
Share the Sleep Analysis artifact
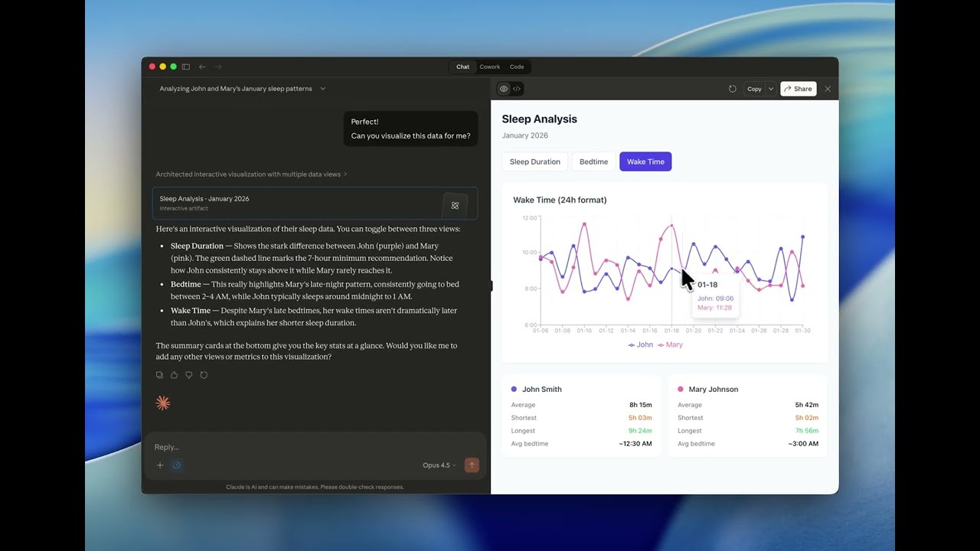click(798, 89)
